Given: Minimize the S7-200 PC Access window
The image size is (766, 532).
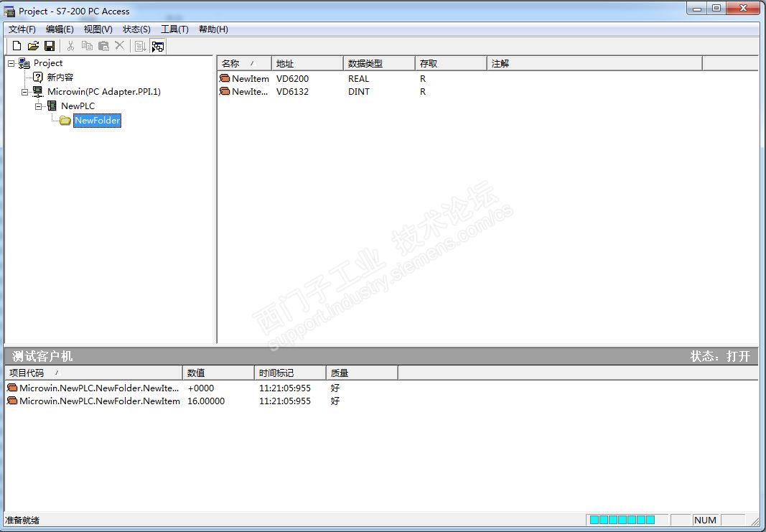Looking at the screenshot, I should click(x=697, y=8).
